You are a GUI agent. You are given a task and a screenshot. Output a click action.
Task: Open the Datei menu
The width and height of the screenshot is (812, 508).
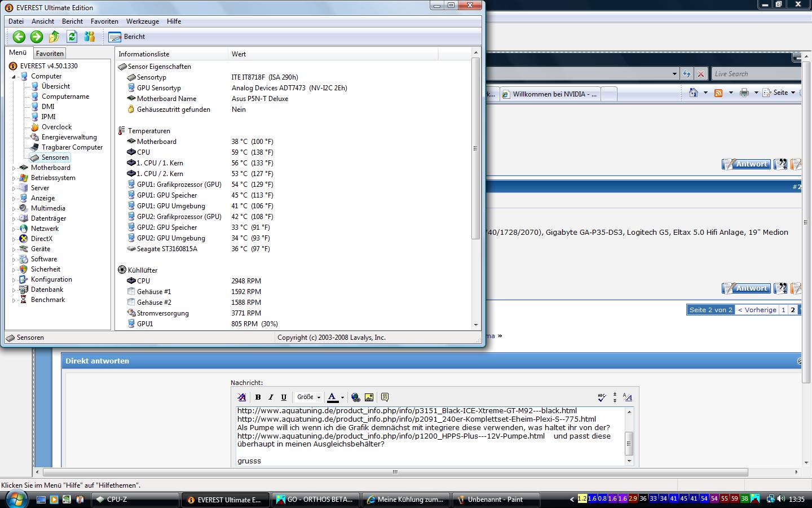pyautogui.click(x=16, y=21)
